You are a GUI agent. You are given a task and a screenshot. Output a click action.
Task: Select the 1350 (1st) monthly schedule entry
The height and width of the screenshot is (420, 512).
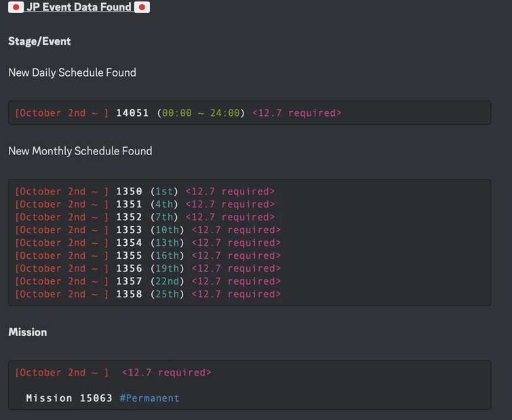[x=129, y=192]
